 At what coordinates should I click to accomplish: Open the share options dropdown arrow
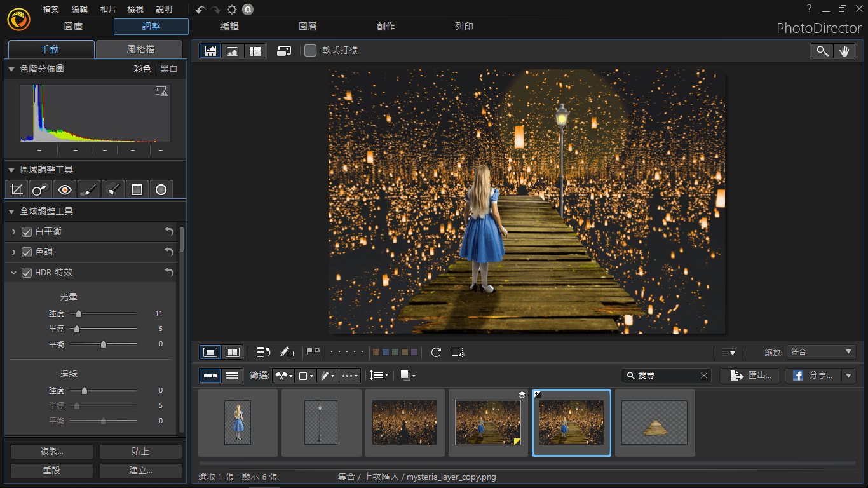[x=849, y=376]
